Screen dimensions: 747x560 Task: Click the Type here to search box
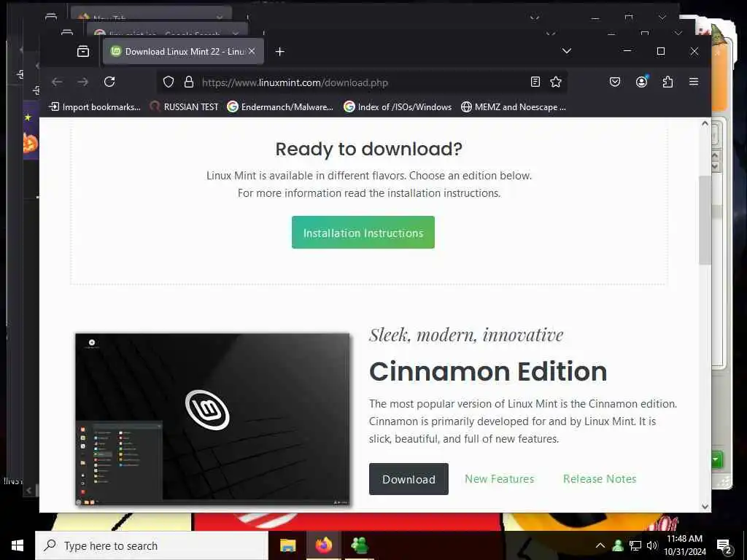tap(152, 545)
